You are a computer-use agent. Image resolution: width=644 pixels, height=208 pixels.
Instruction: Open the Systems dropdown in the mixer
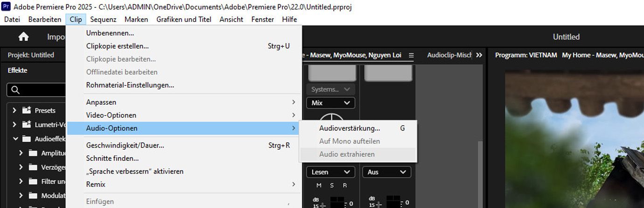click(x=331, y=89)
